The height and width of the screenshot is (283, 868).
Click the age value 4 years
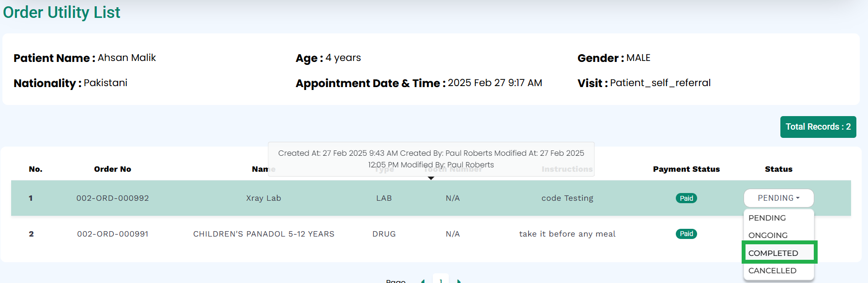pos(343,58)
